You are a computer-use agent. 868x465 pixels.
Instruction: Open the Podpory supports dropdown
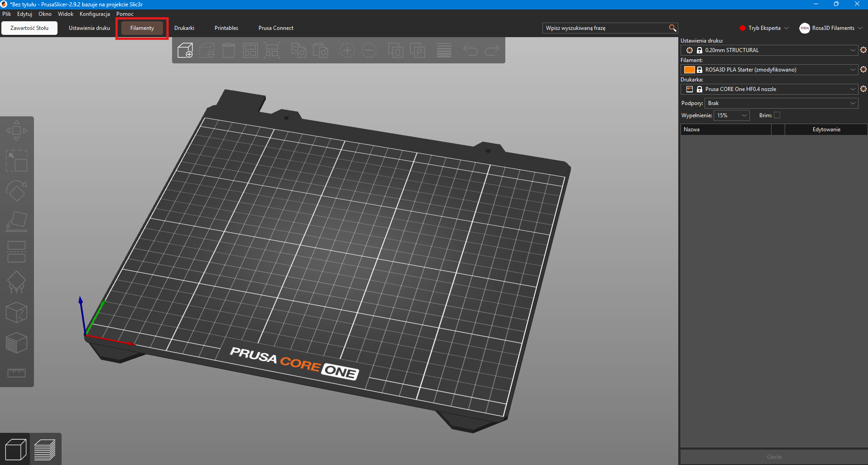(781, 103)
